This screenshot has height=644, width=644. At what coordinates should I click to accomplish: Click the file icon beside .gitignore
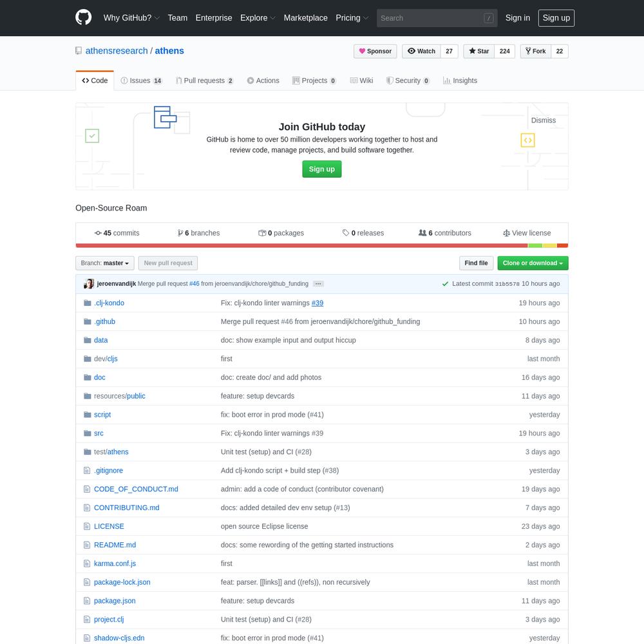[87, 470]
